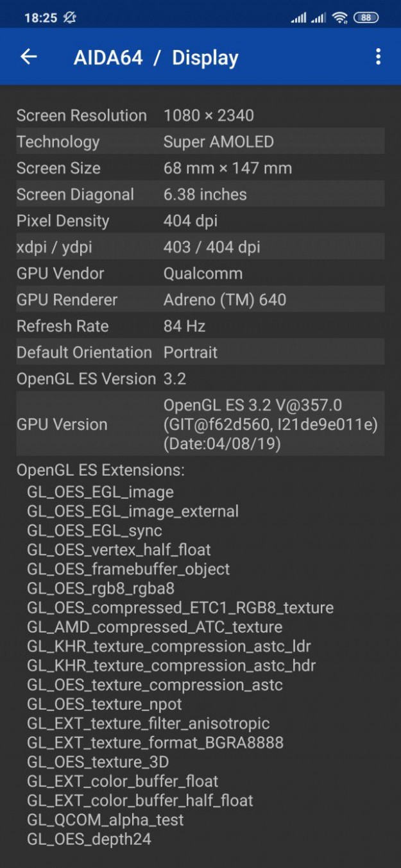Tap the Wi-Fi status icon
The width and height of the screenshot is (401, 868).
tap(340, 18)
